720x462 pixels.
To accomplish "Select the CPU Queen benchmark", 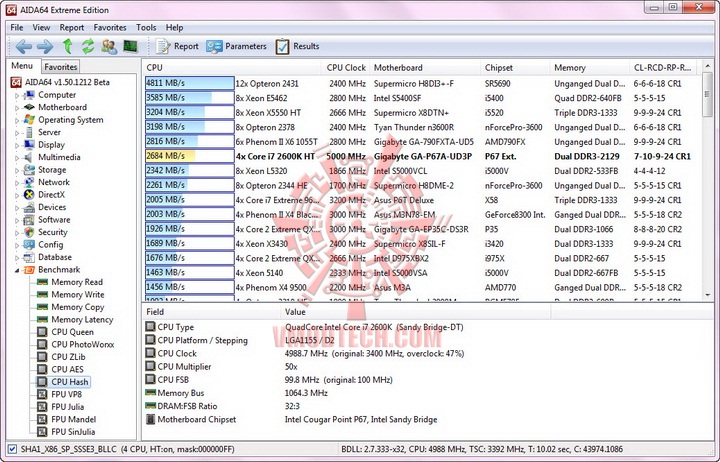I will point(72,332).
